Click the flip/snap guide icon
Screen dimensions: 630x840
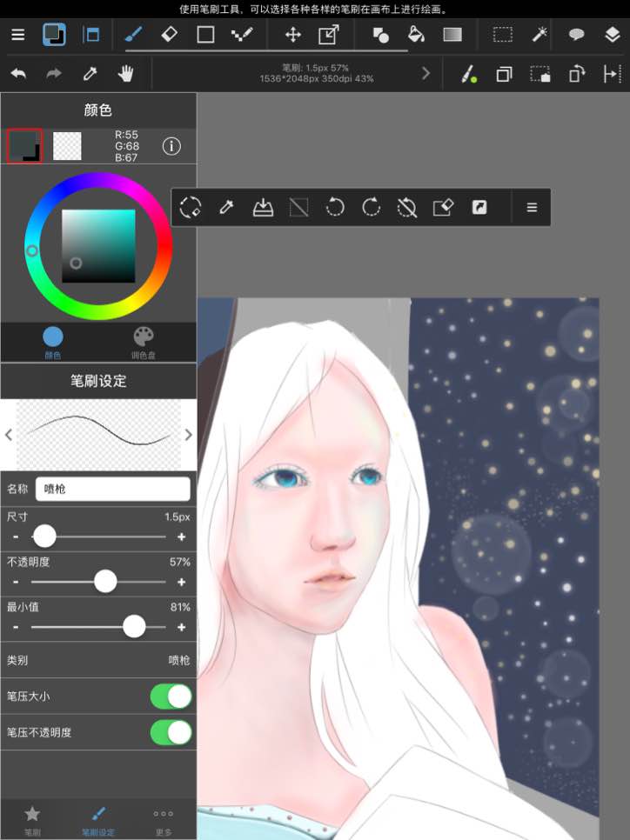point(613,74)
